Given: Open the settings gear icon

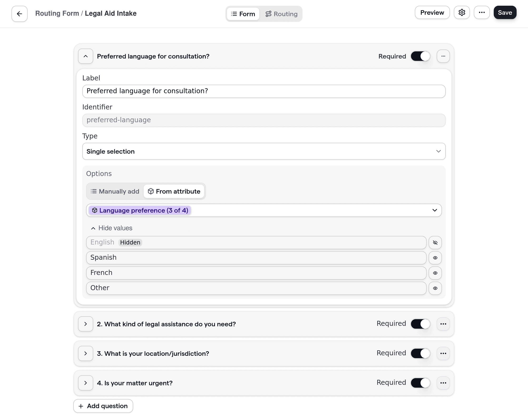Looking at the screenshot, I should [x=462, y=13].
